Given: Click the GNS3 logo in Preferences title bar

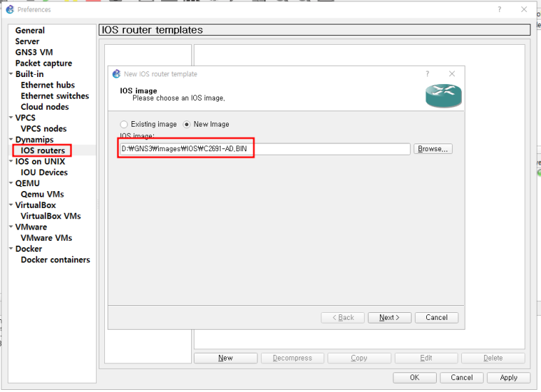Looking at the screenshot, I should (x=10, y=10).
